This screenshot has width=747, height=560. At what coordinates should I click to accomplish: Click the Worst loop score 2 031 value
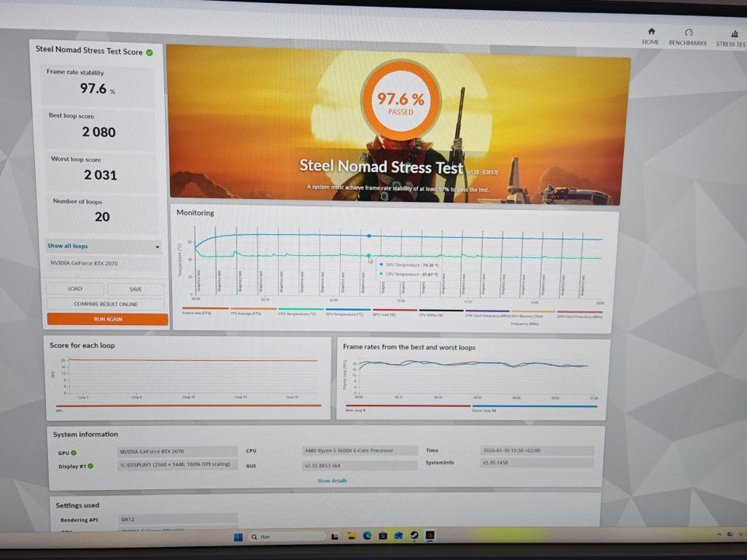100,175
